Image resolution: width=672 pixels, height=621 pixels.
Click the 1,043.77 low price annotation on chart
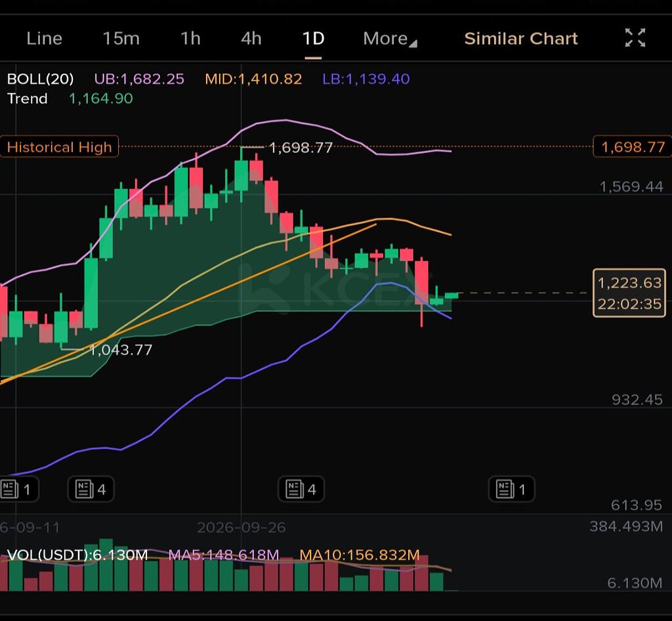pyautogui.click(x=121, y=350)
